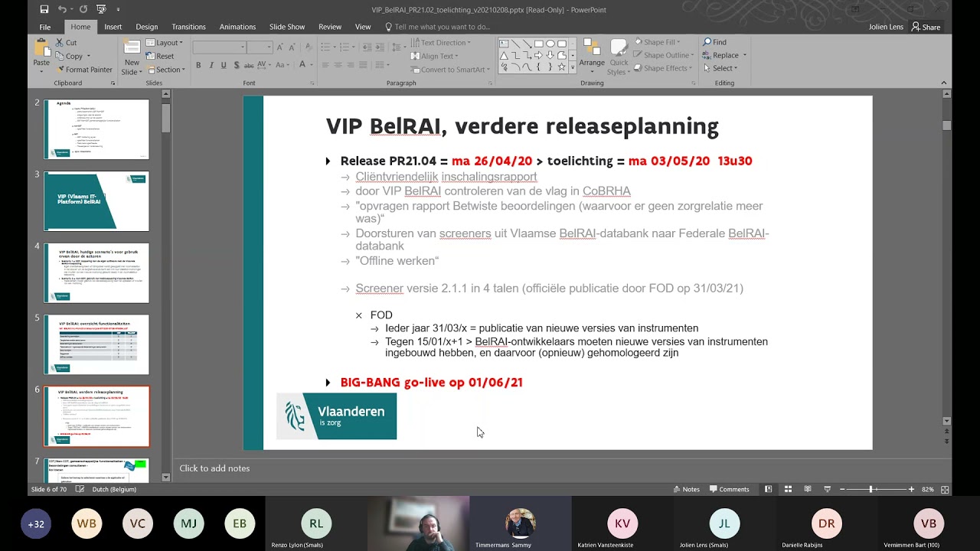Open Shape Fill dropdown

click(657, 42)
